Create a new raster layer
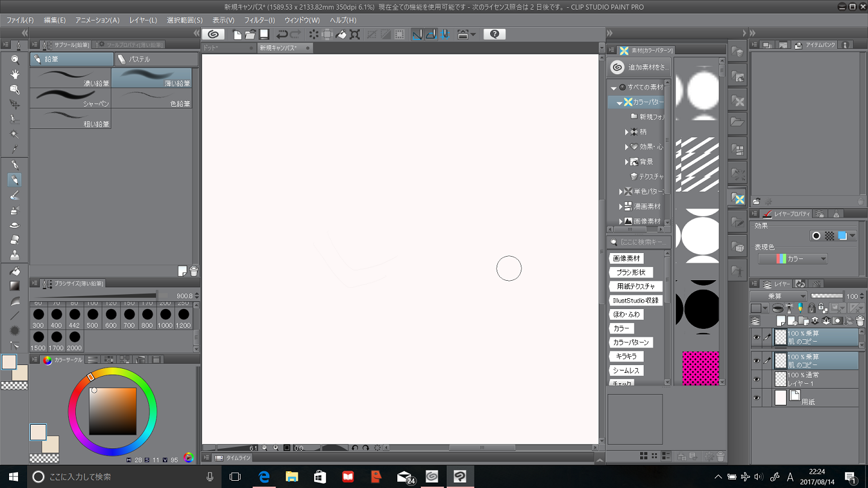 pyautogui.click(x=781, y=321)
